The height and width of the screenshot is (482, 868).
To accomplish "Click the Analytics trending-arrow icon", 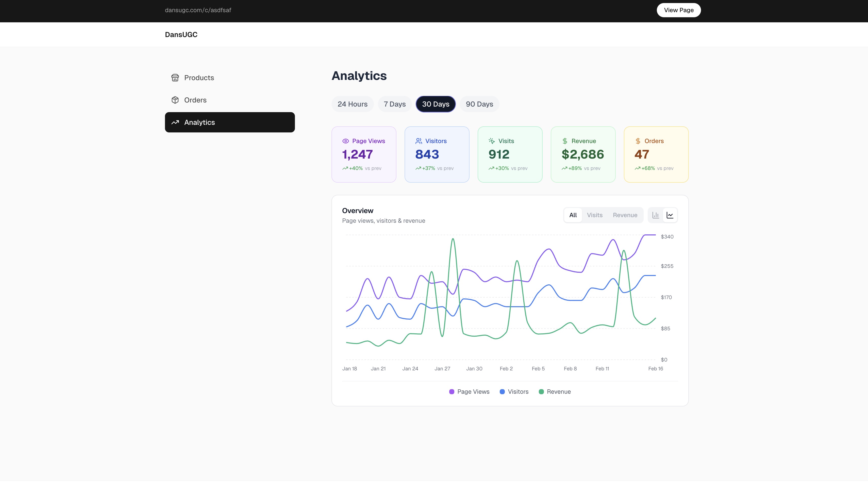I will pyautogui.click(x=175, y=122).
